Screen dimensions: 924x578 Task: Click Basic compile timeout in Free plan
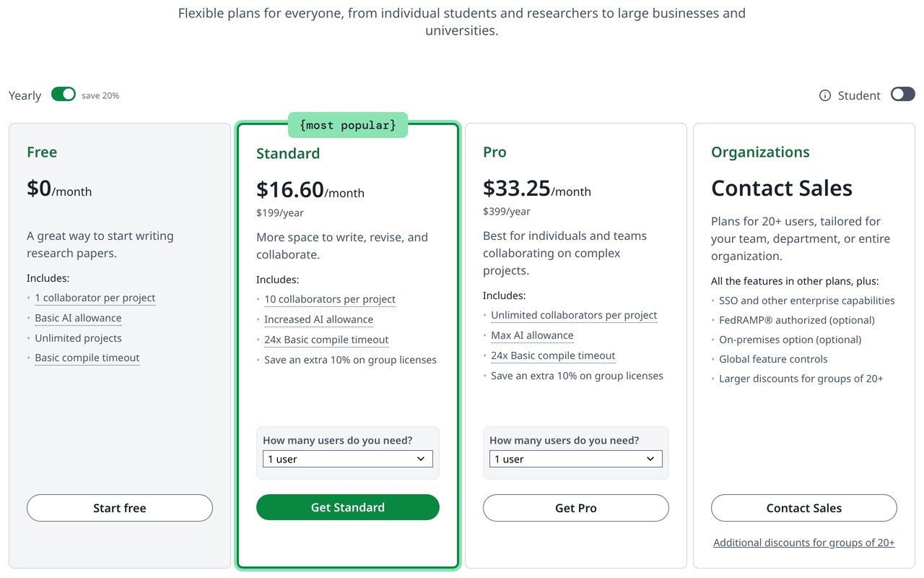(87, 358)
